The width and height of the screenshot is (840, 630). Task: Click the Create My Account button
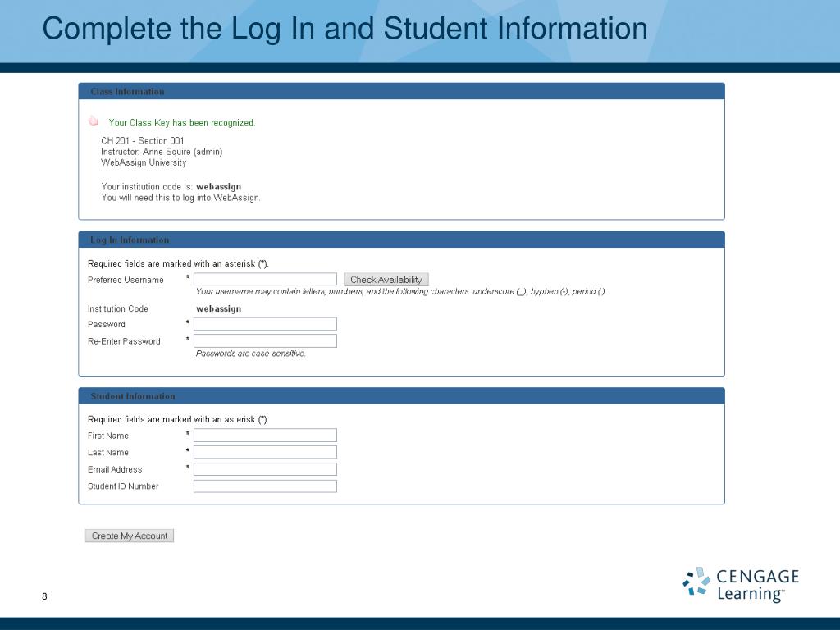(x=130, y=536)
